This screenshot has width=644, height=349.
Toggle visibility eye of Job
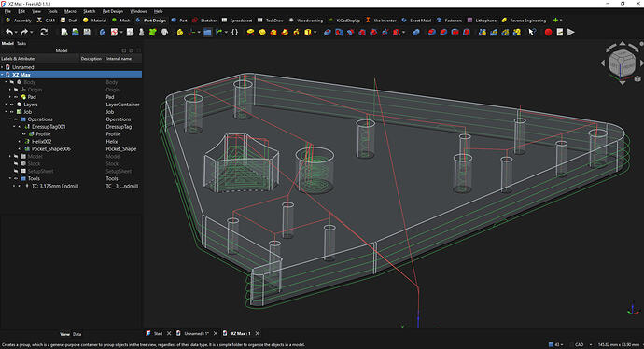point(12,112)
